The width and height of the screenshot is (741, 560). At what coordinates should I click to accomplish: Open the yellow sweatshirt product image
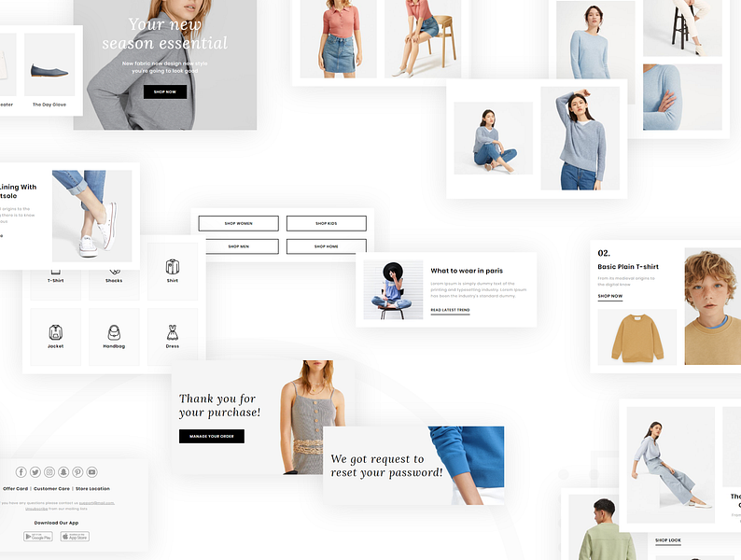tap(637, 337)
